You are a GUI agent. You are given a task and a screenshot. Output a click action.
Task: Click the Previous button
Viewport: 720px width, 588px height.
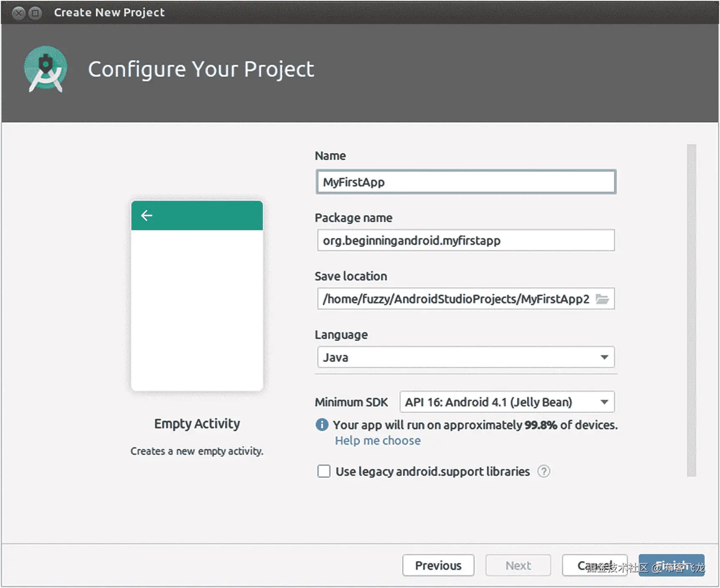click(438, 565)
